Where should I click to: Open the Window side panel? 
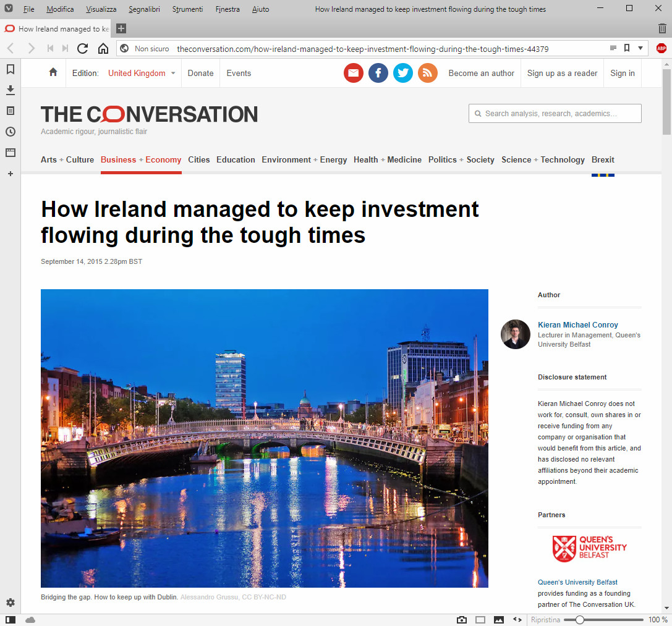11,153
